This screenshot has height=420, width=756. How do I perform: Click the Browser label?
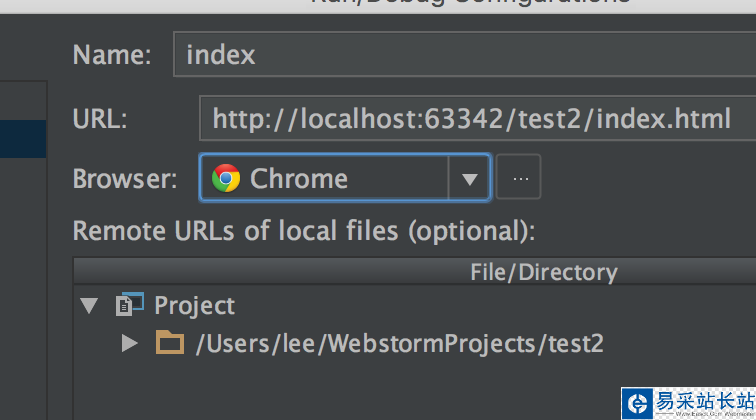125,179
